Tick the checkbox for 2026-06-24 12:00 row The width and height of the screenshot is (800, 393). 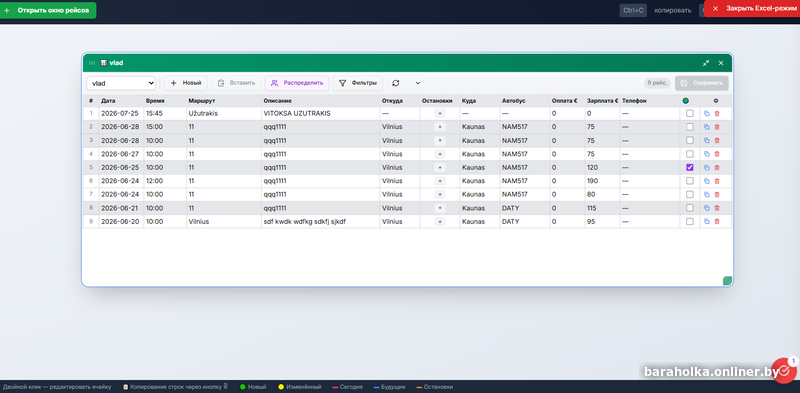coord(690,181)
